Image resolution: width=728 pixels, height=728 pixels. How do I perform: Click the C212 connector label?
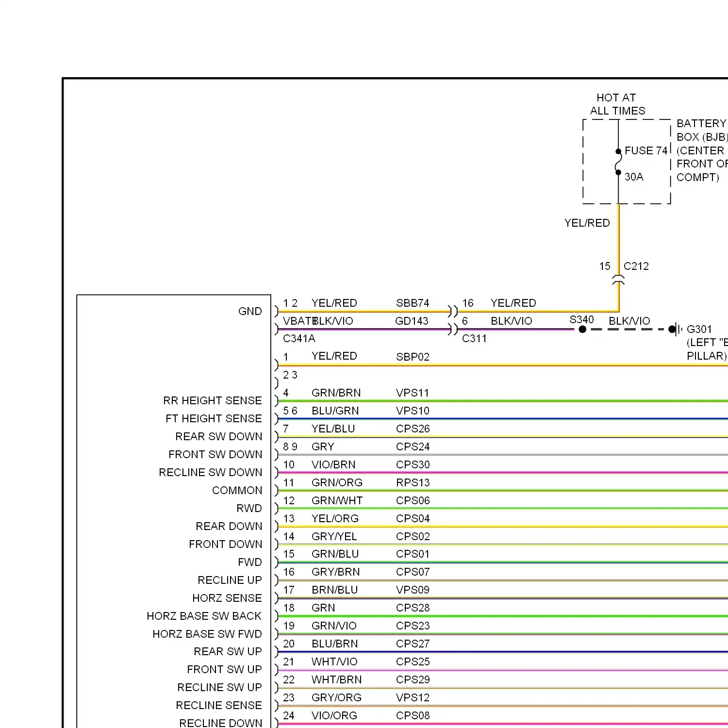click(x=636, y=266)
